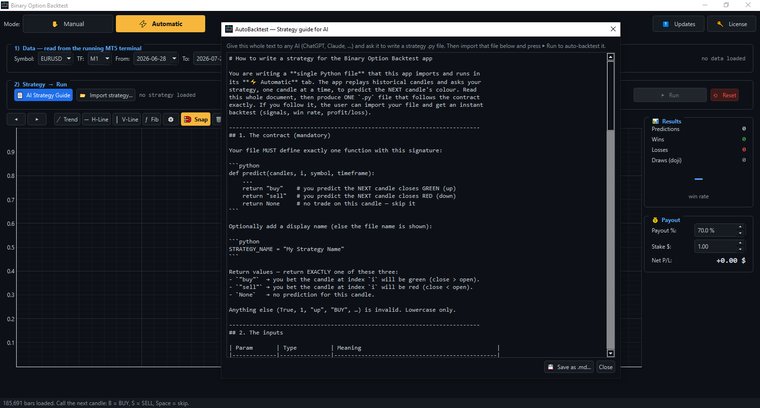Click the Run backtest button

(670, 95)
